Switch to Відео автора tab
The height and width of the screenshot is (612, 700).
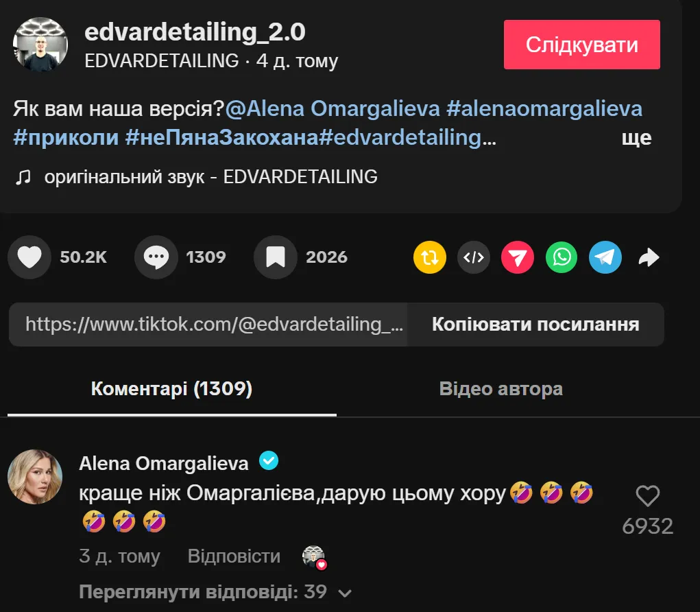501,388
